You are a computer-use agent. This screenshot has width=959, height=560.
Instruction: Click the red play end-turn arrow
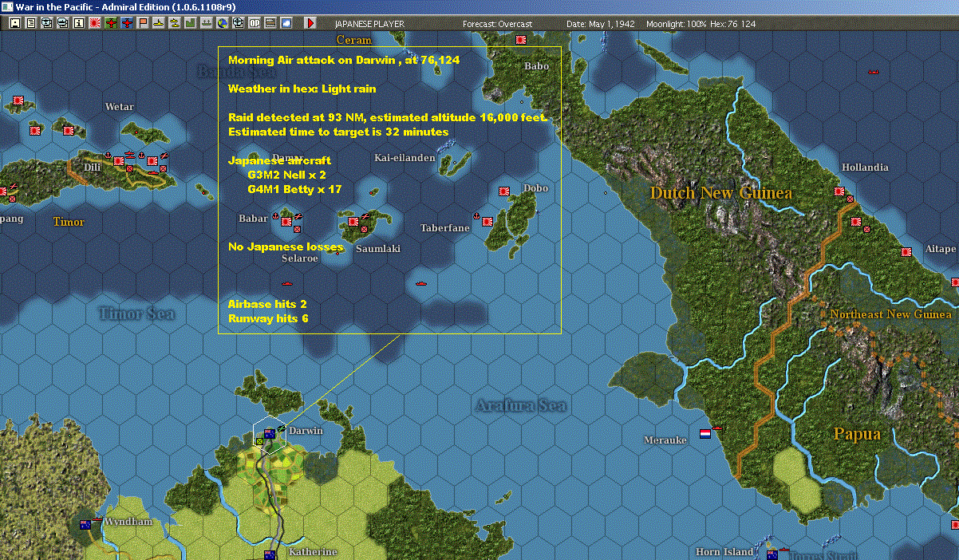310,23
